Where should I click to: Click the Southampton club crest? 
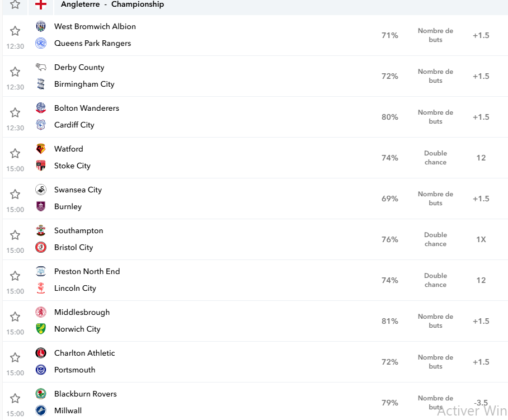tap(41, 230)
